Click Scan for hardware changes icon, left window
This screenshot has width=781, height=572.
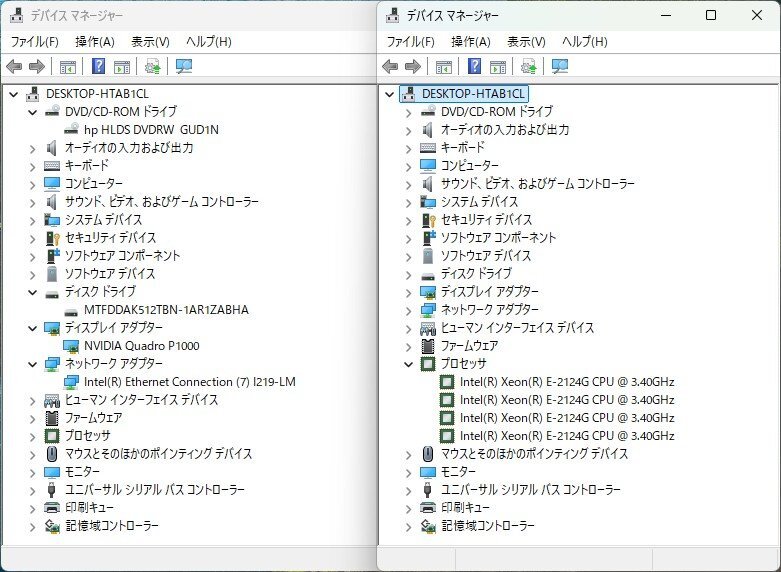click(x=184, y=66)
